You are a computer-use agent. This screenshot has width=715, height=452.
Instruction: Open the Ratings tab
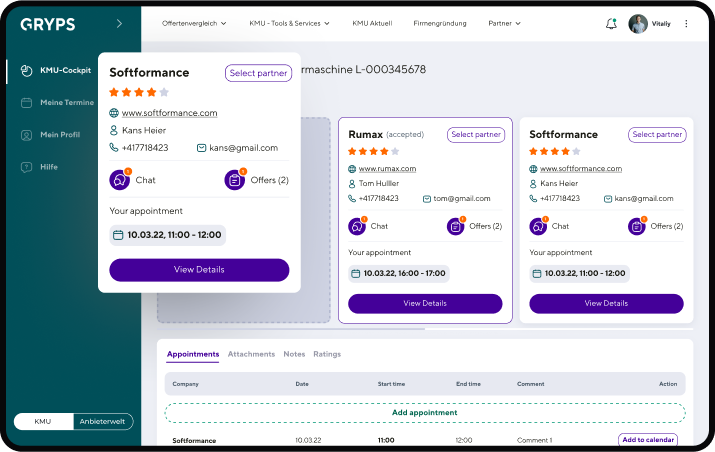[327, 354]
